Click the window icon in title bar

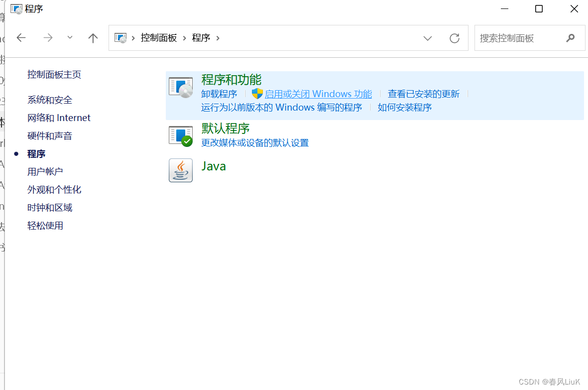(x=16, y=8)
